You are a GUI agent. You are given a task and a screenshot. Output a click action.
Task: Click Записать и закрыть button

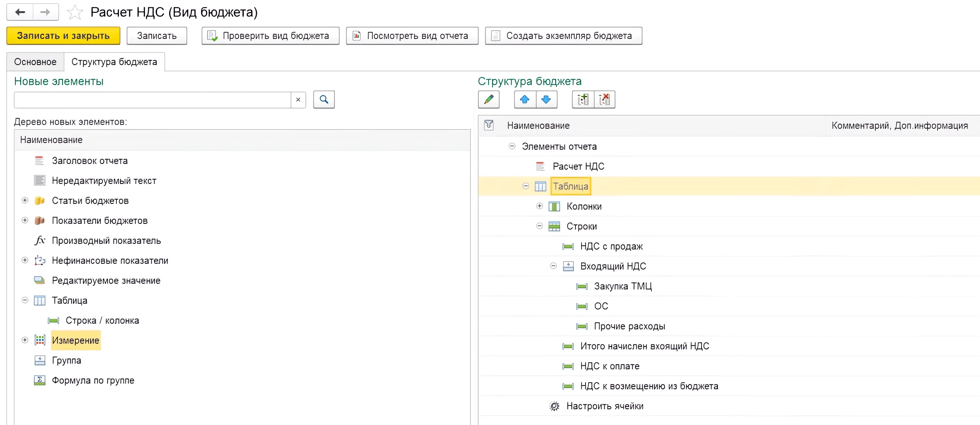click(63, 36)
